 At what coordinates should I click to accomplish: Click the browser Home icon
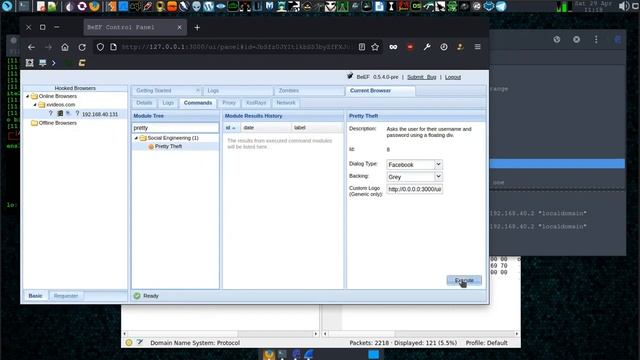coord(65,47)
